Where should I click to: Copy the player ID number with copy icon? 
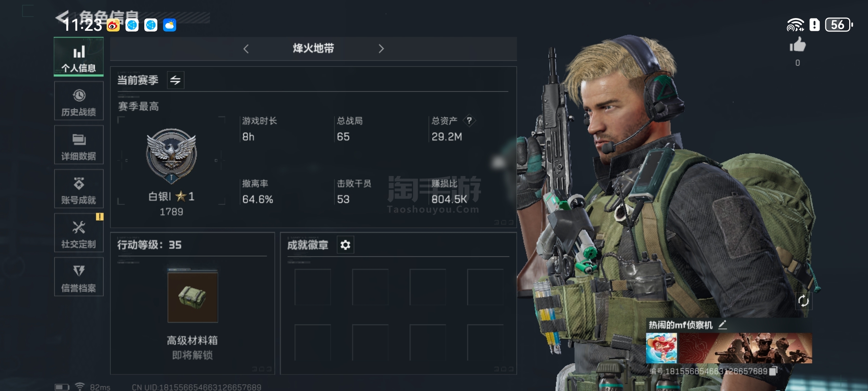pyautogui.click(x=773, y=371)
